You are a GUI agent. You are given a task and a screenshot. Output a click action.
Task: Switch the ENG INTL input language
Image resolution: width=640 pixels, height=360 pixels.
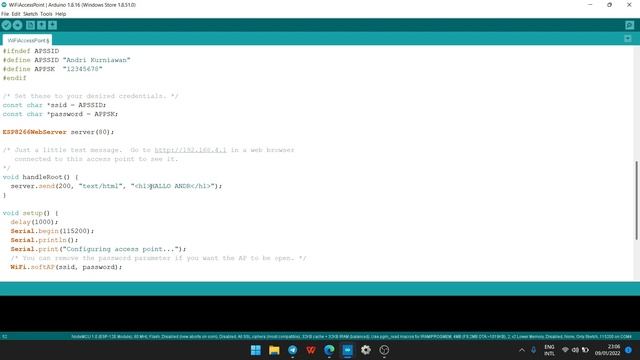(x=549, y=350)
